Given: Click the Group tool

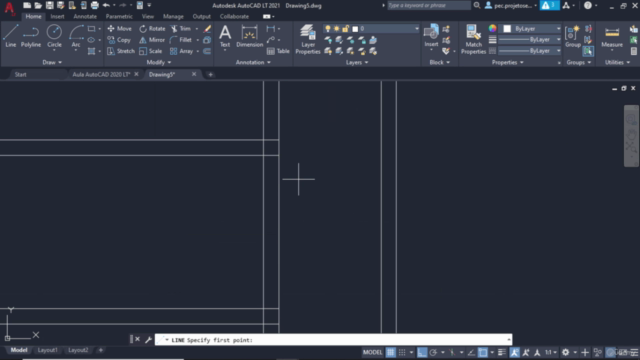Looking at the screenshot, I should point(573,36).
